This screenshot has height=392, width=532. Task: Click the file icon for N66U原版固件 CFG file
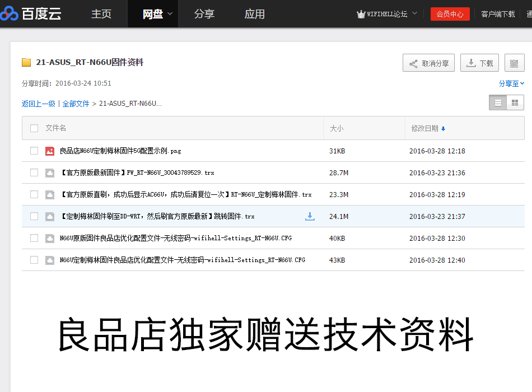click(50, 238)
